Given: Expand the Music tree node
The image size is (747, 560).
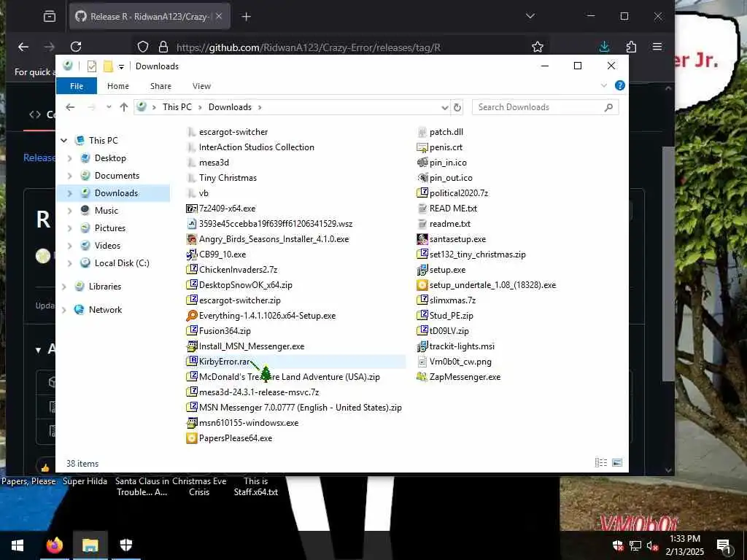Looking at the screenshot, I should 69,211.
